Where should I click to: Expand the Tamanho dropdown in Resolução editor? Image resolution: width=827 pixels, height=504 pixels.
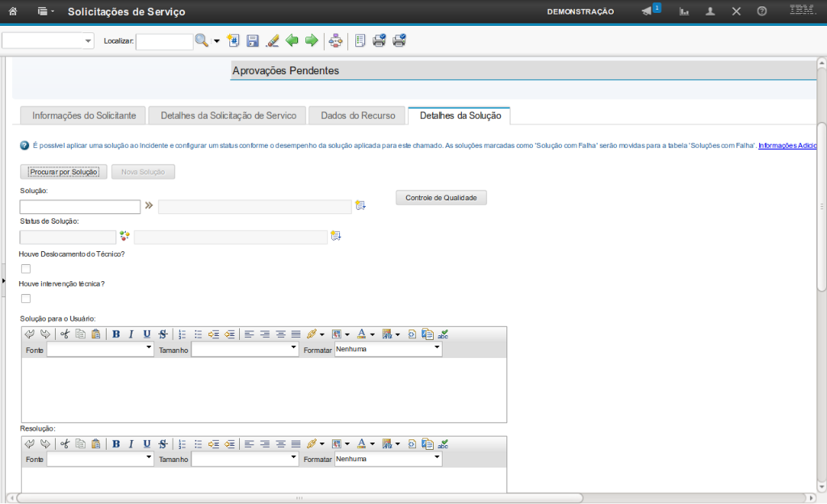(245, 459)
